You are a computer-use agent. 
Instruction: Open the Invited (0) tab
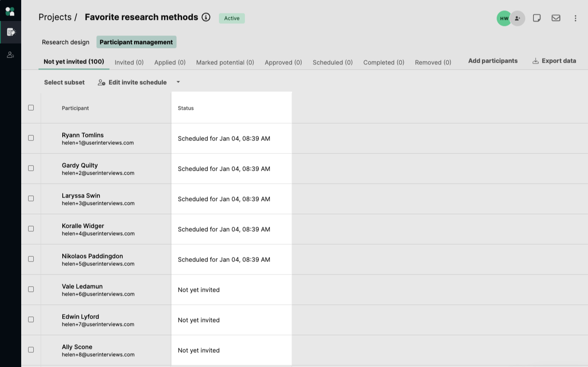[129, 62]
